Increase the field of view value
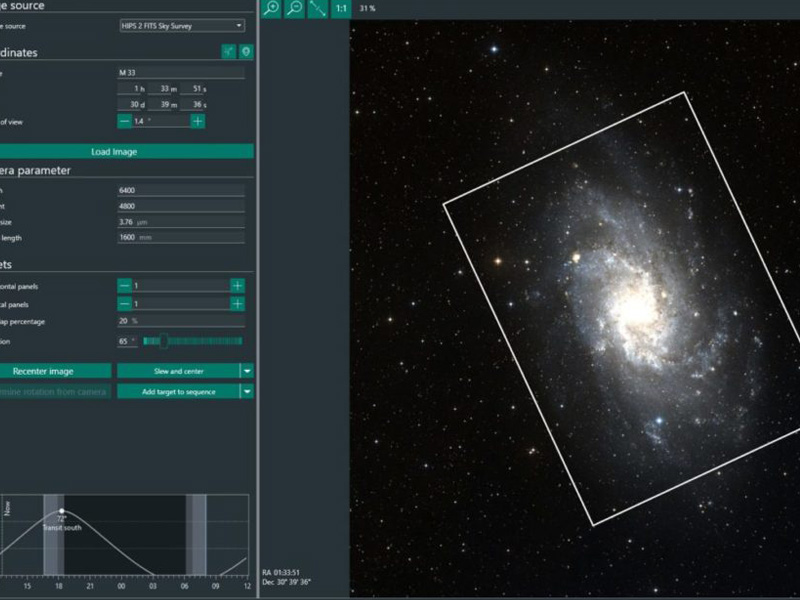This screenshot has height=600, width=800. point(198,121)
